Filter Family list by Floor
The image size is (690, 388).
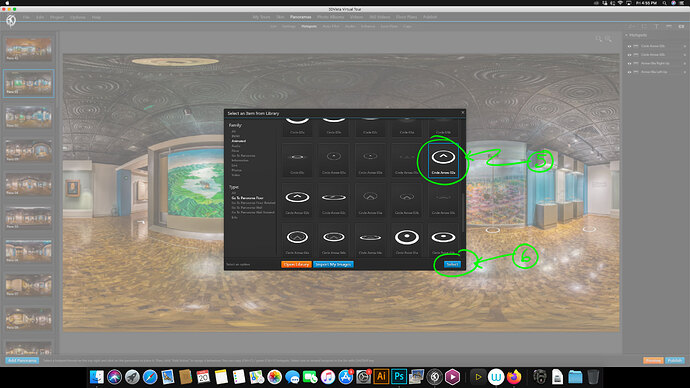click(235, 151)
